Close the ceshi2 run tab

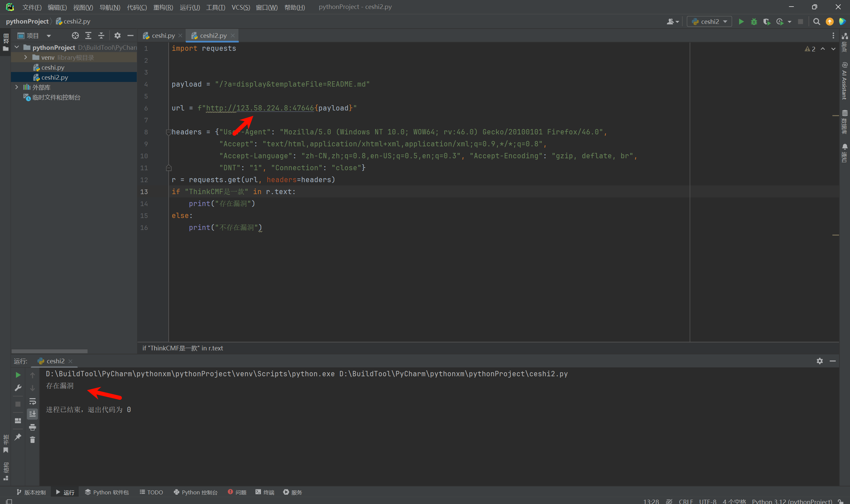(70, 361)
